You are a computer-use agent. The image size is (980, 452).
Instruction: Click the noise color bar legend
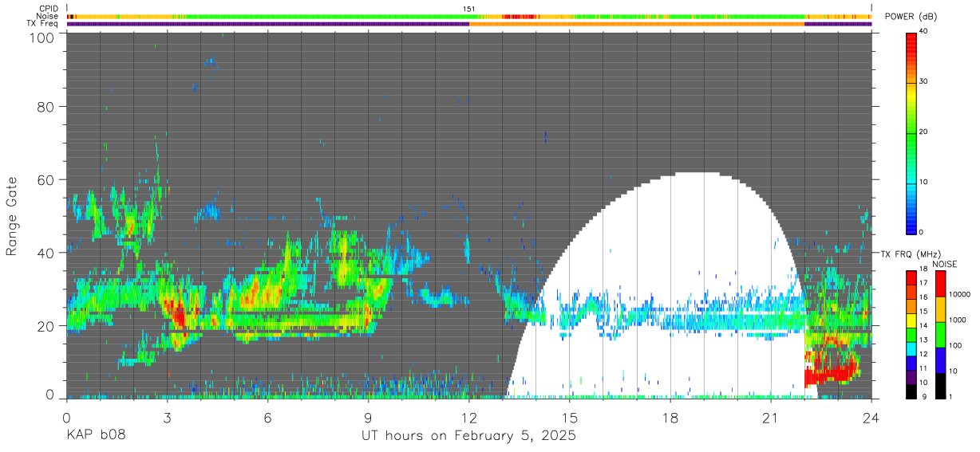pos(940,333)
